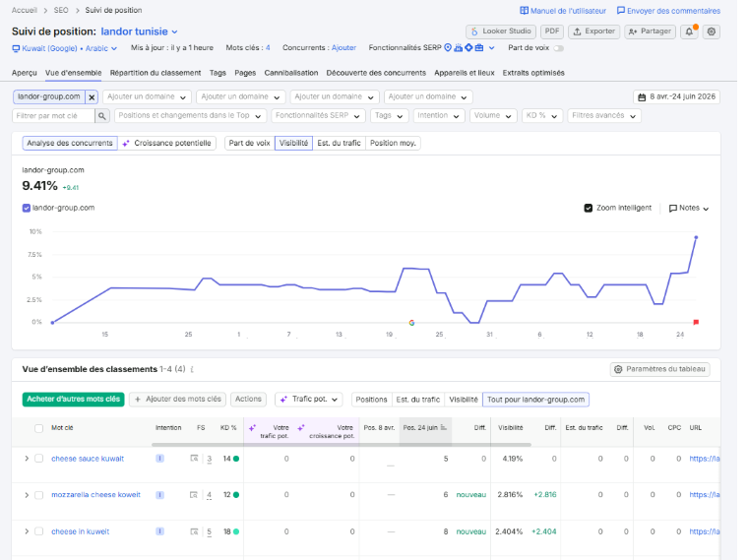Switch to Répartition du classement tab
748x560 pixels.
156,73
